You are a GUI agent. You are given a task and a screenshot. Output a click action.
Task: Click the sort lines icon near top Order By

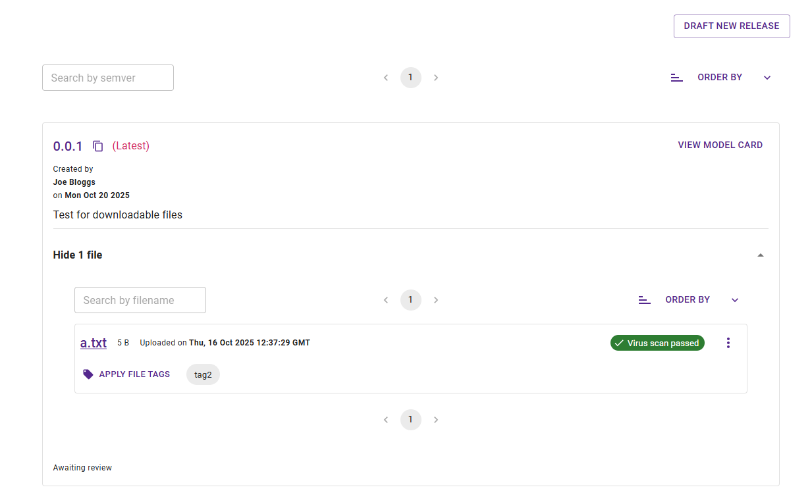click(x=676, y=77)
